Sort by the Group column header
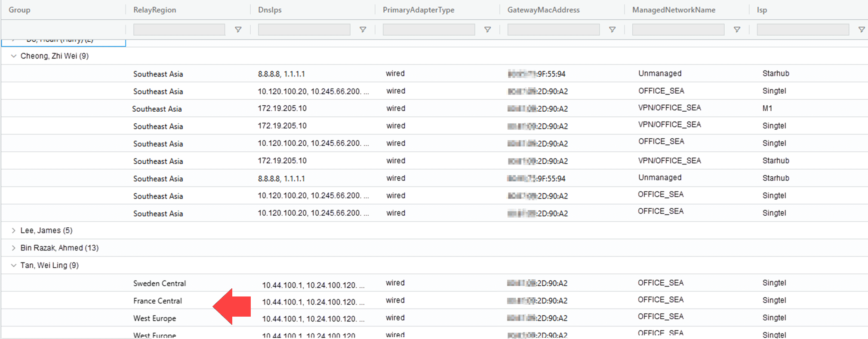Screen dimensions: 868x339 coord(19,10)
